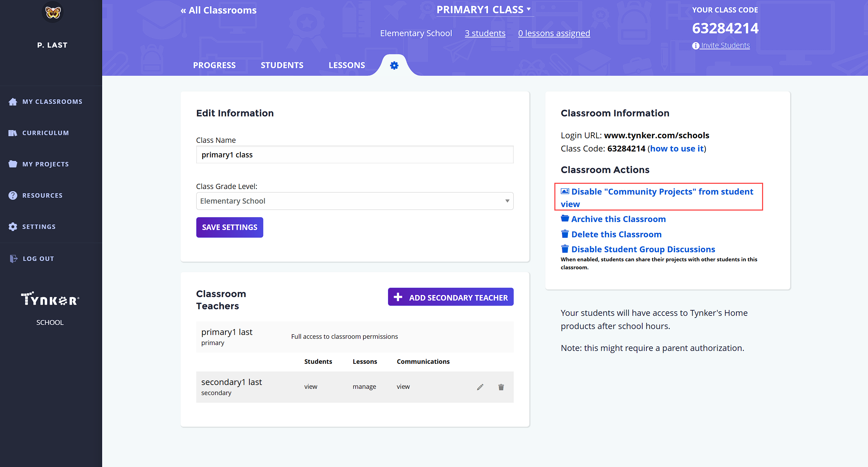Click the Save Settings button

point(230,227)
